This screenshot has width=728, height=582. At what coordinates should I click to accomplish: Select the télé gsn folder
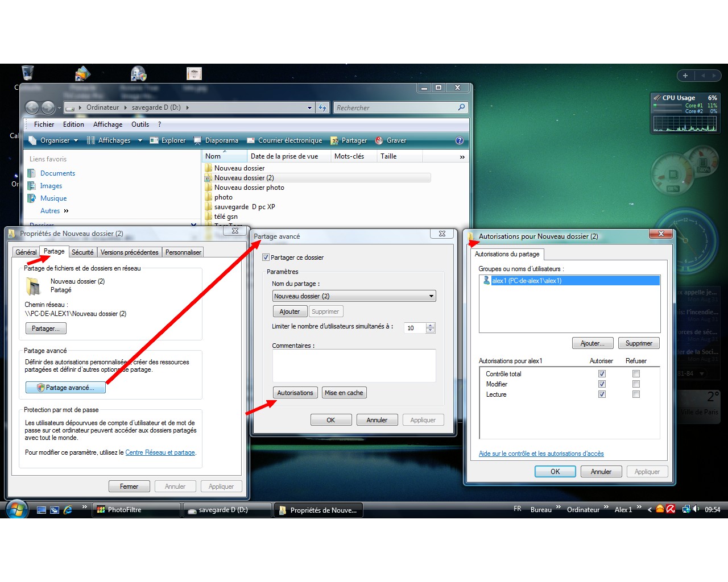coord(226,217)
